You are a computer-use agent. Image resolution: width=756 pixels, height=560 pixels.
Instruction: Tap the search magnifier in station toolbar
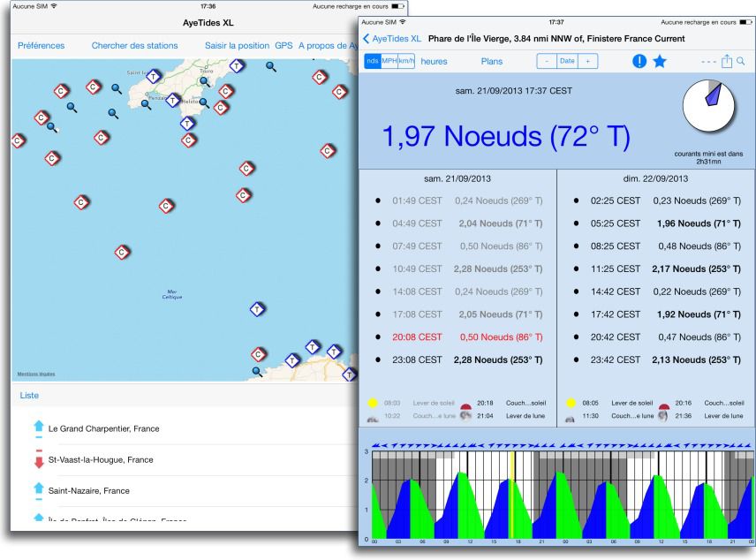[741, 61]
